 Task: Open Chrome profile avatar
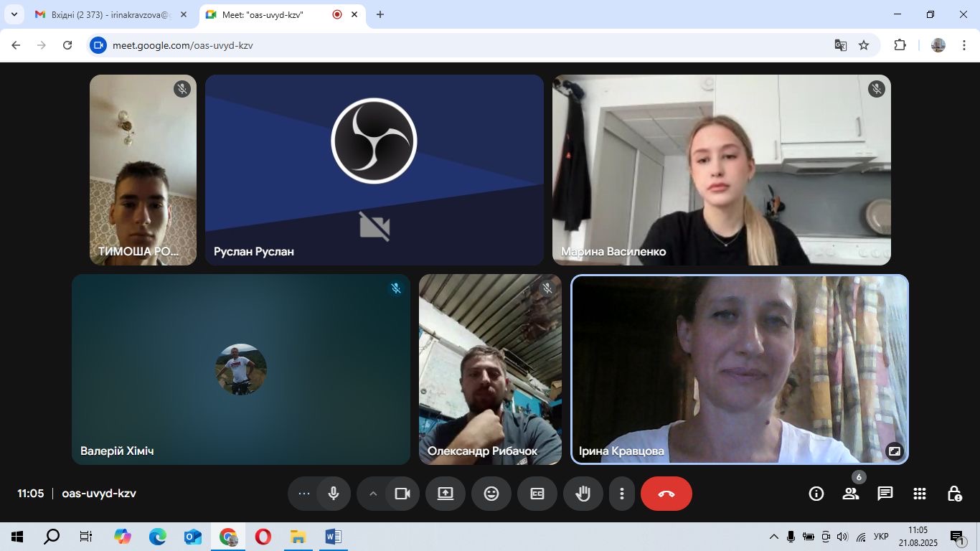point(938,45)
